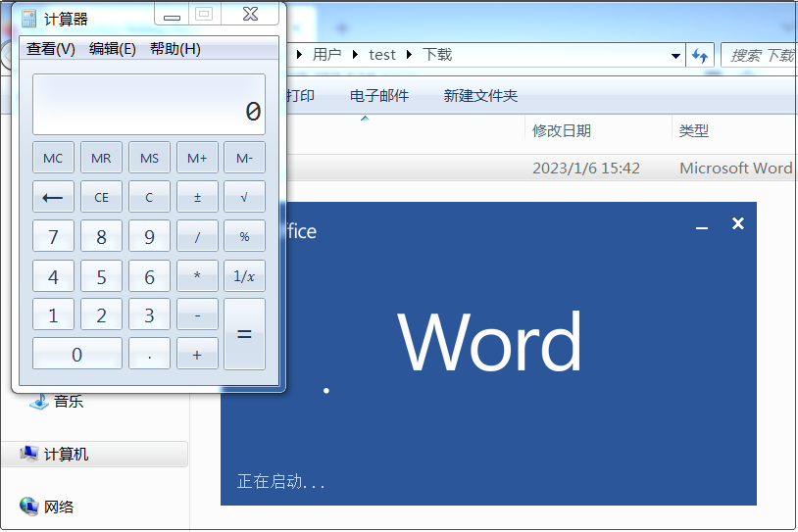This screenshot has height=532, width=798.
Task: Click 电子邮件 in the Explorer toolbar
Action: [379, 96]
